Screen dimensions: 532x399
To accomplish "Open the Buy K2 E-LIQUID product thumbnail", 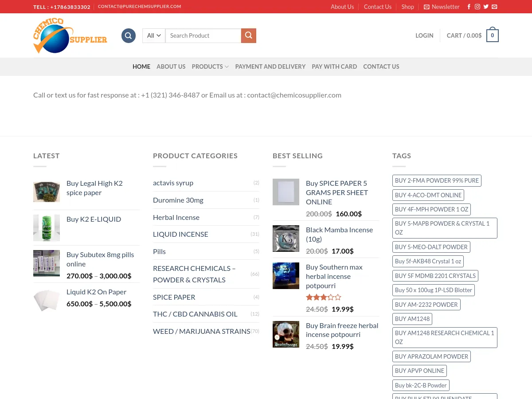I will click(x=47, y=227).
